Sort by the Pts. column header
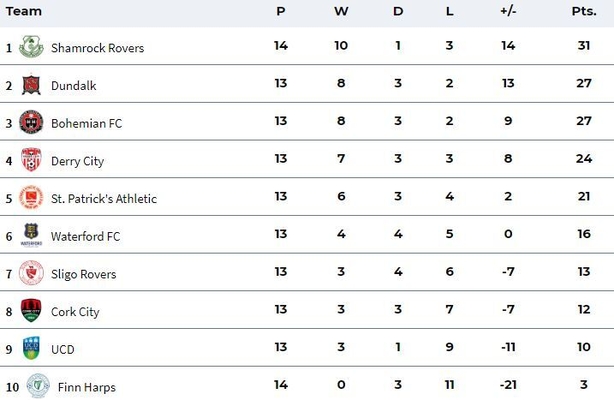 coord(584,11)
